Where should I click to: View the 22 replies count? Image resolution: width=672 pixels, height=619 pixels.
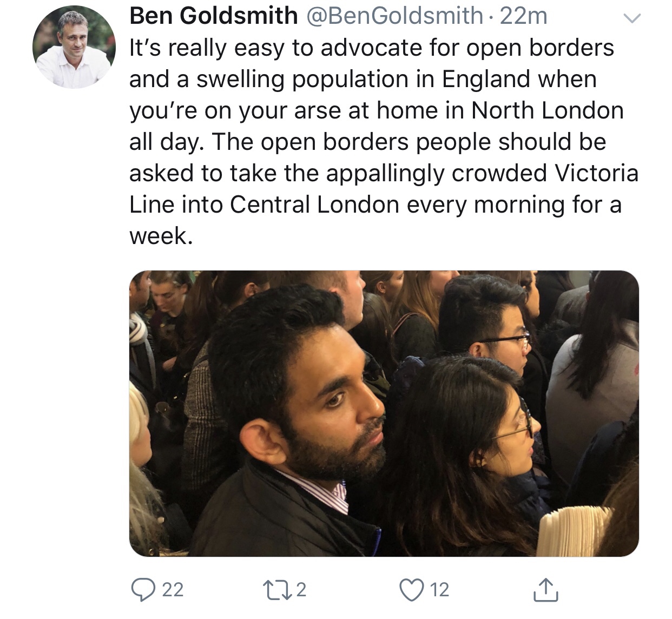(173, 589)
